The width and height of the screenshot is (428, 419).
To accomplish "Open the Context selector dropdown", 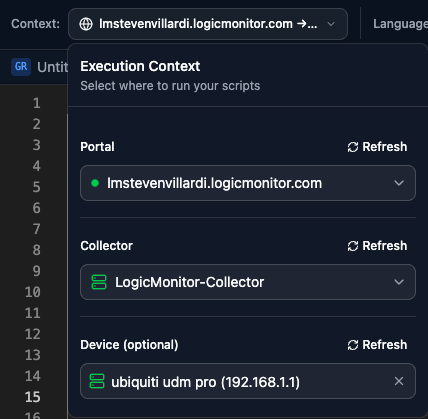I will click(208, 24).
